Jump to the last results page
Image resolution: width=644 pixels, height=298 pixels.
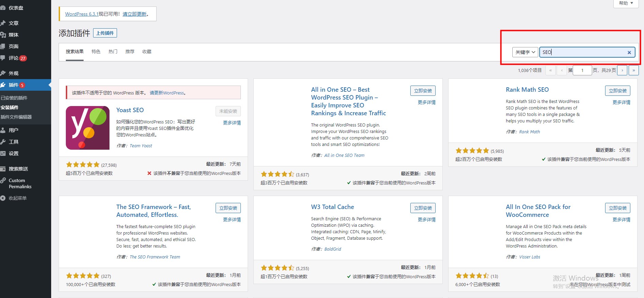634,70
